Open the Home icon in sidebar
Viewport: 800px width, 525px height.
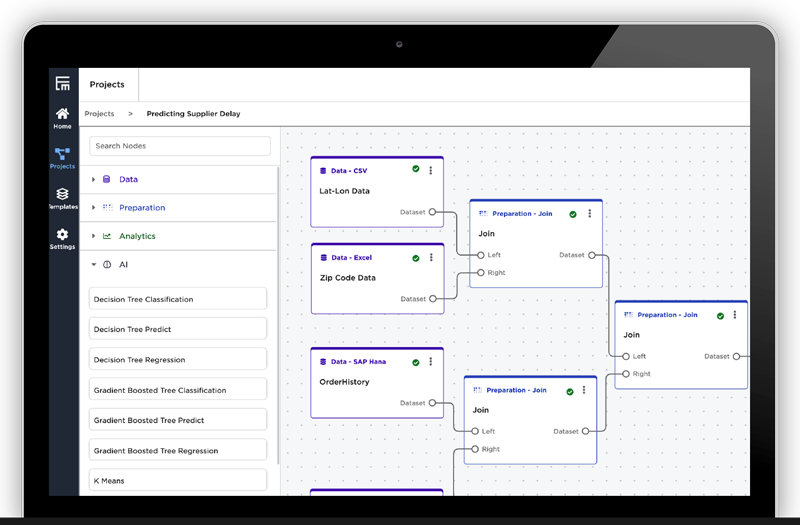[62, 114]
